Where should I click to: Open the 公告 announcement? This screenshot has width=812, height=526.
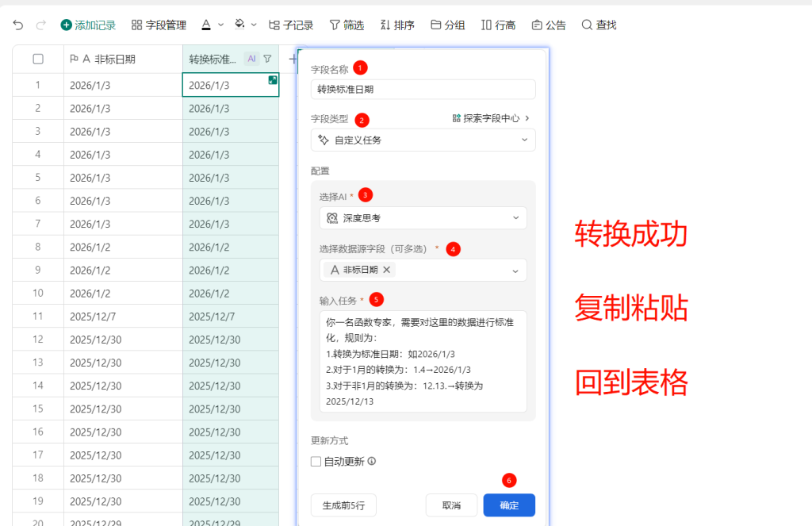tap(549, 25)
